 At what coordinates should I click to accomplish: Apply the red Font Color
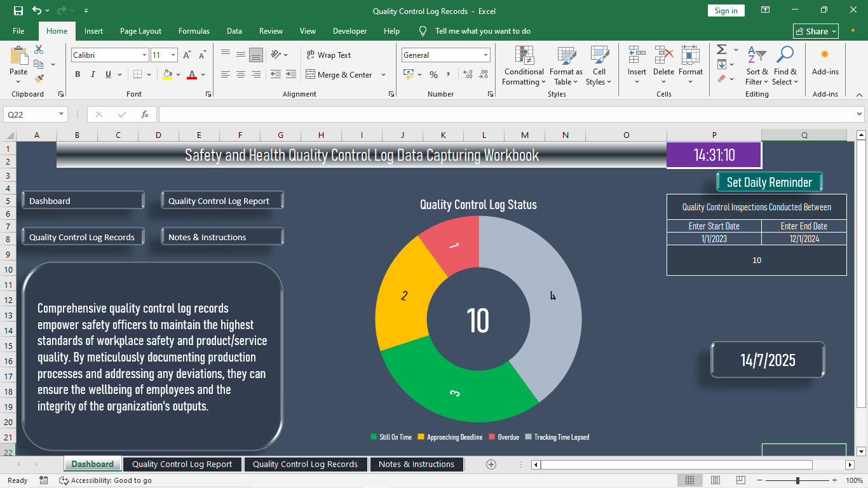pos(192,74)
